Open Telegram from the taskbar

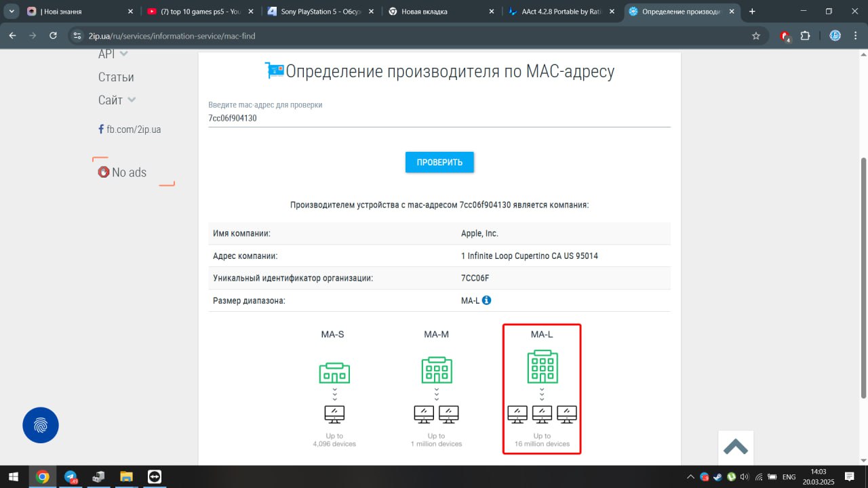pos(71,477)
